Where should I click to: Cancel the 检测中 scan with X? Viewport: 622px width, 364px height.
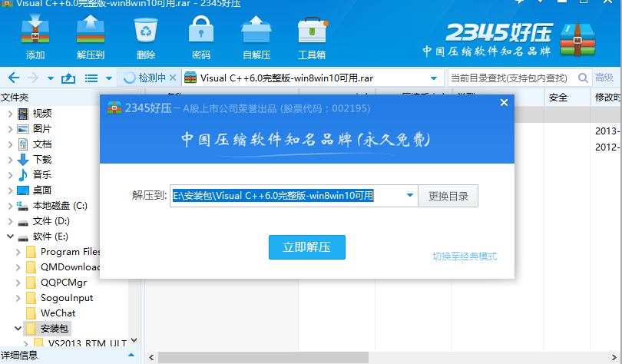(173, 78)
